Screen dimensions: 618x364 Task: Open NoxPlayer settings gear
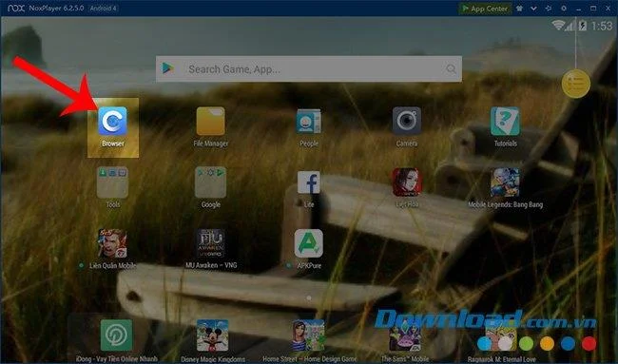coord(564,9)
